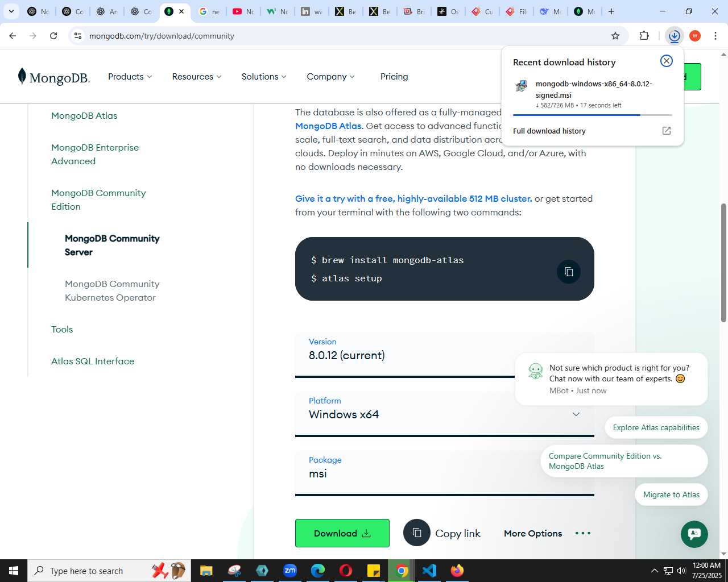The height and width of the screenshot is (582, 728).
Task: Bookmark this page with the star icon
Action: [615, 36]
